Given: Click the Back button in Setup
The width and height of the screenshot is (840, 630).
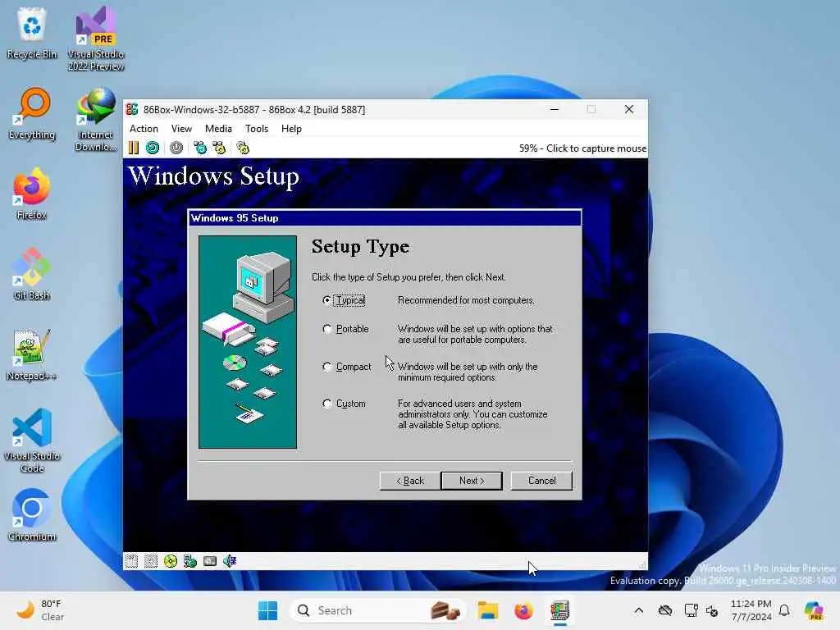Looking at the screenshot, I should [410, 481].
